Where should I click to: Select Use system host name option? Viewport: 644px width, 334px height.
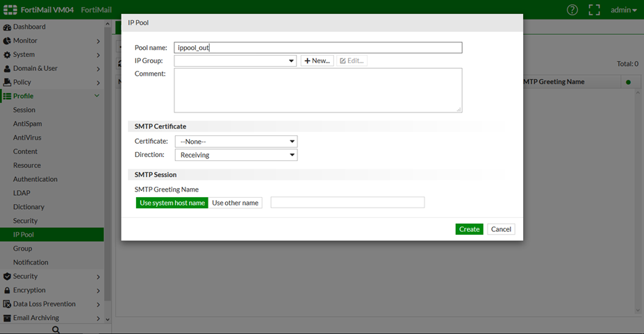(172, 203)
